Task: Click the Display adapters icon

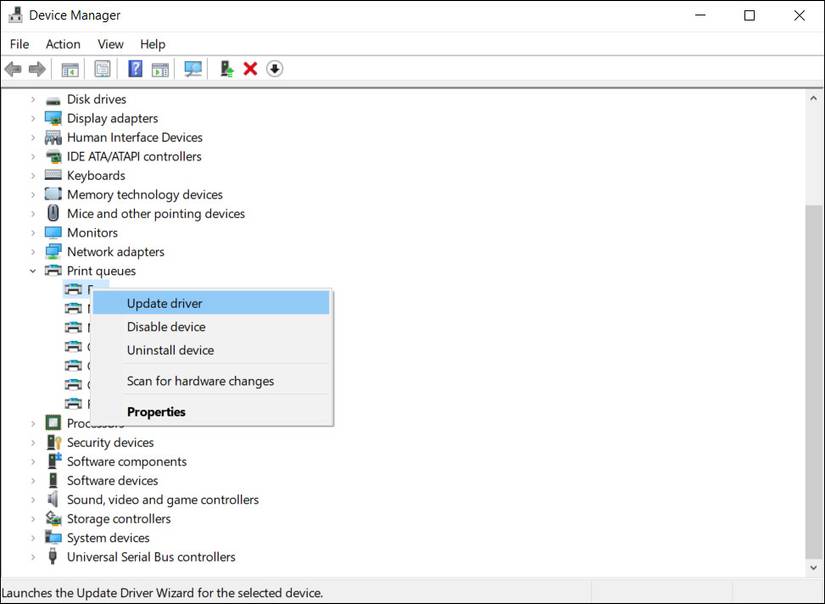Action: 53,118
